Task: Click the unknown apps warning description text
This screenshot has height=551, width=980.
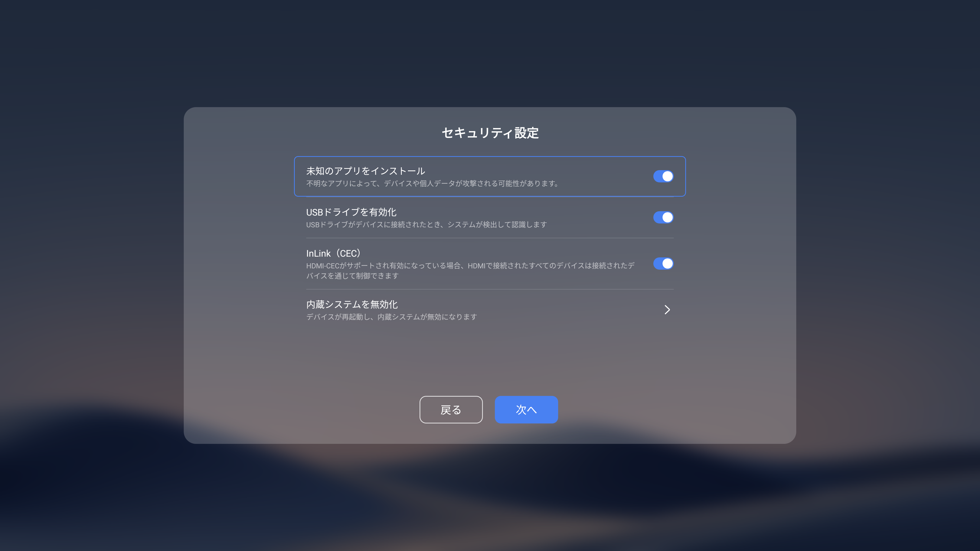Action: click(433, 184)
